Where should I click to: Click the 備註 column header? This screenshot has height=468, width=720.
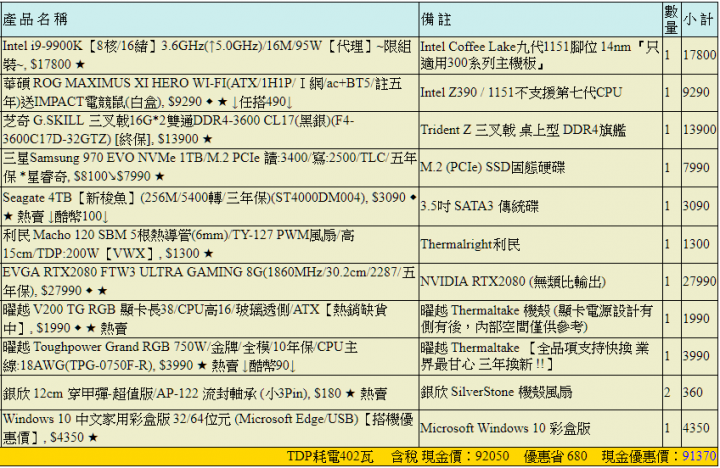[540, 19]
